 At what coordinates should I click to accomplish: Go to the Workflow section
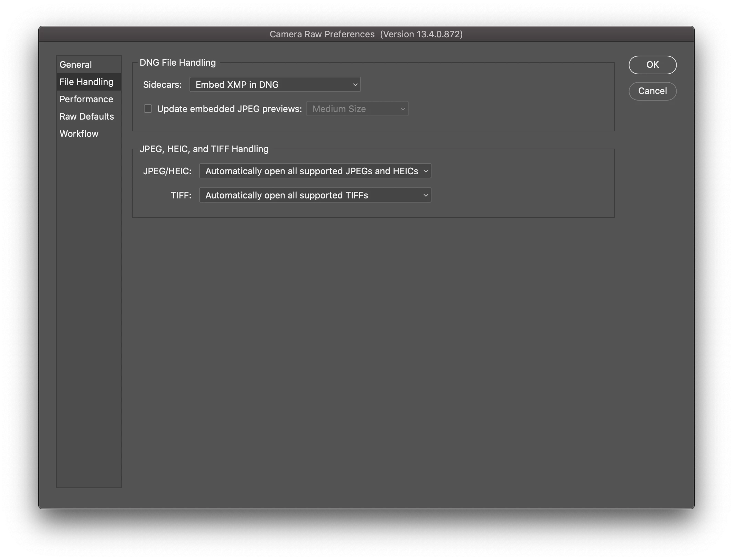coord(79,134)
